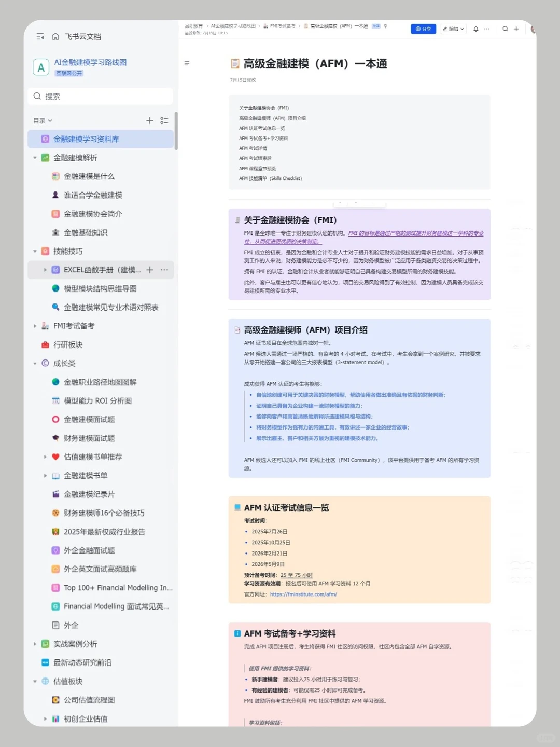Click the outline settings icon beside the plus
This screenshot has width=560, height=747.
click(x=164, y=120)
